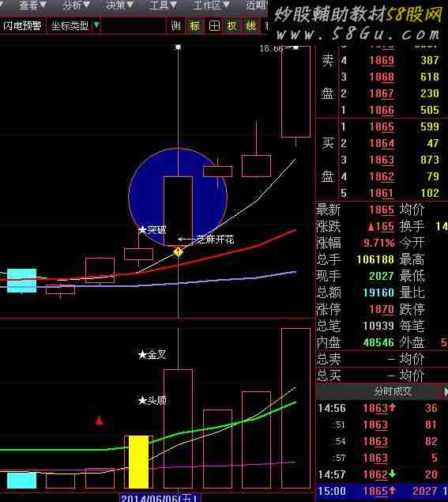Toggle the 线 line icon
Screen dimensions: 448x502
[251, 25]
